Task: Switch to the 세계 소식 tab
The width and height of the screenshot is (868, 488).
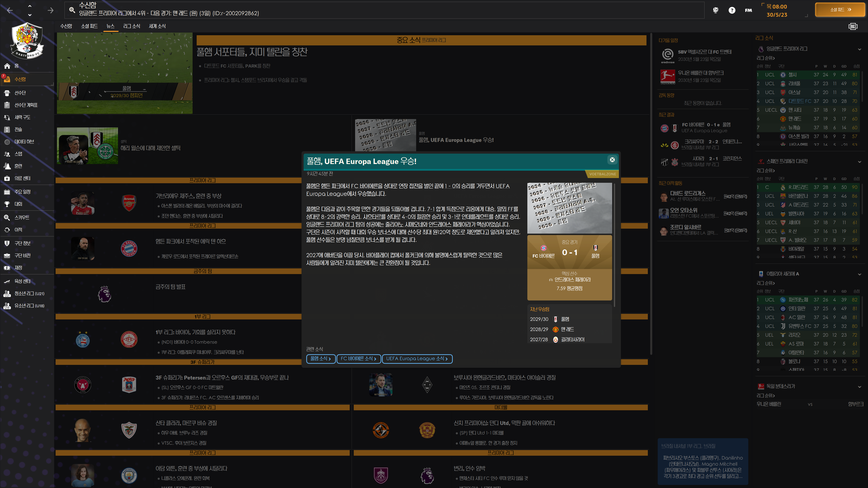Action: (157, 26)
